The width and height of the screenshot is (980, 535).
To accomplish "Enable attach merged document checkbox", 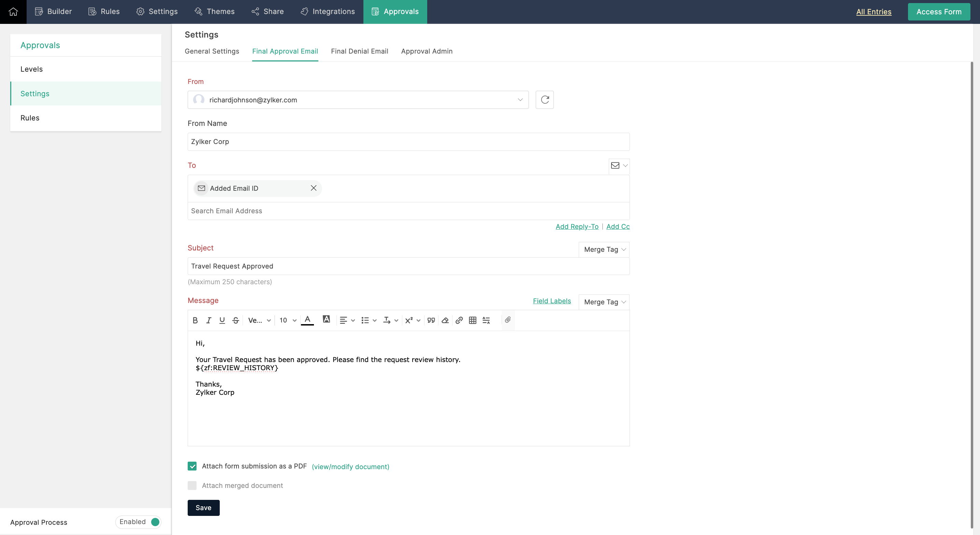I will tap(192, 485).
